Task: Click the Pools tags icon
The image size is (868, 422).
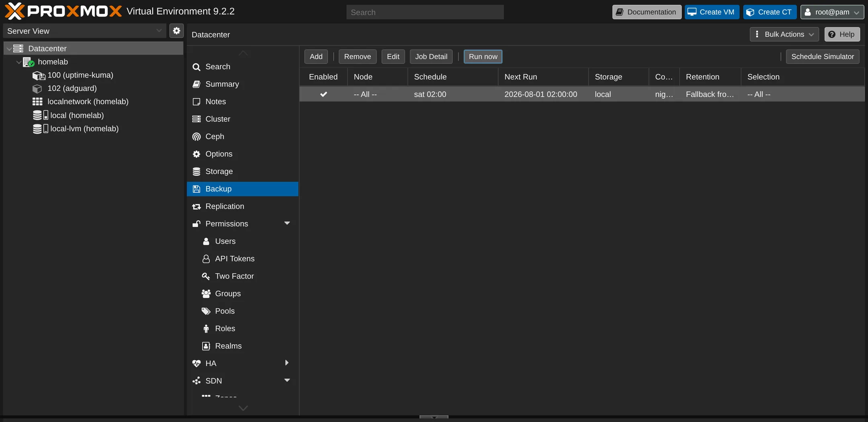Action: click(x=206, y=311)
